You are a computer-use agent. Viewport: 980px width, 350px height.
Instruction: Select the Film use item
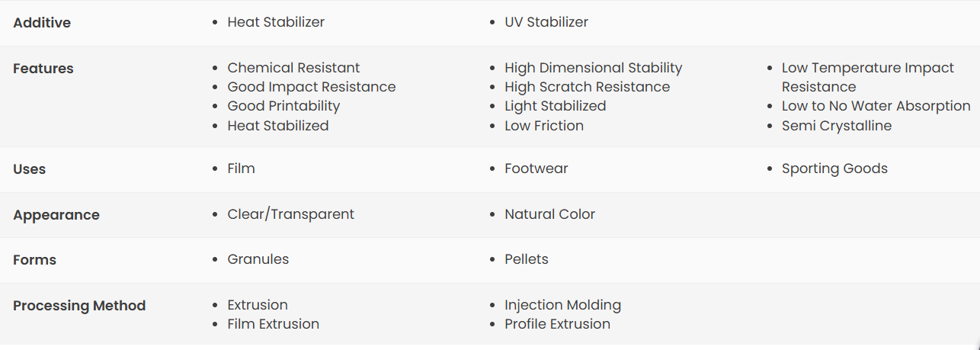(241, 169)
